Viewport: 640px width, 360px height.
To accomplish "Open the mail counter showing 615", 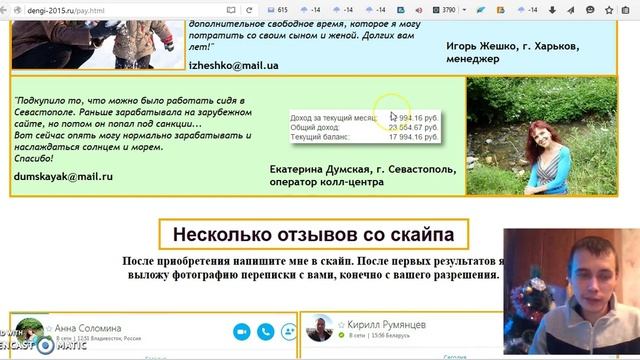I will click(278, 10).
